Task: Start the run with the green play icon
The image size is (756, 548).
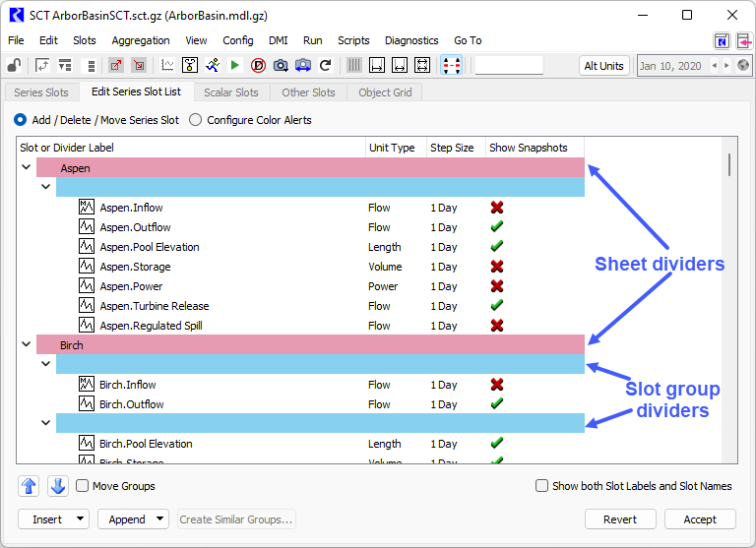Action: point(235,66)
